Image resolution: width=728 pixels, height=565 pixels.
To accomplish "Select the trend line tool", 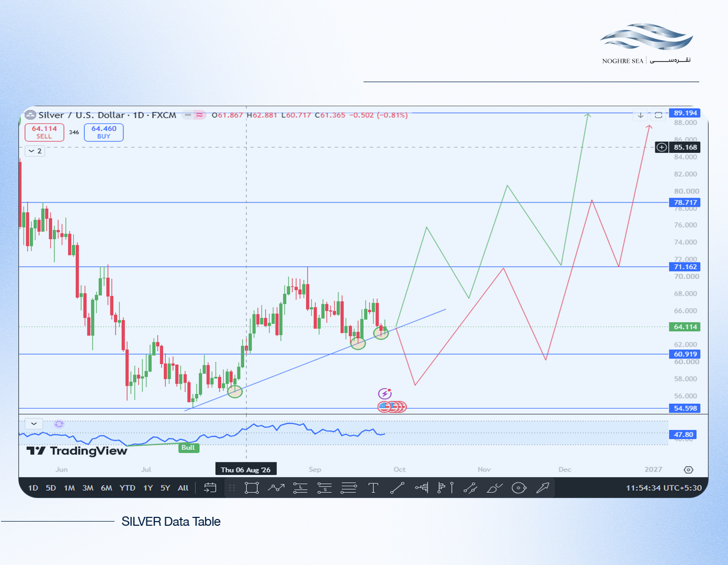I will click(x=397, y=488).
